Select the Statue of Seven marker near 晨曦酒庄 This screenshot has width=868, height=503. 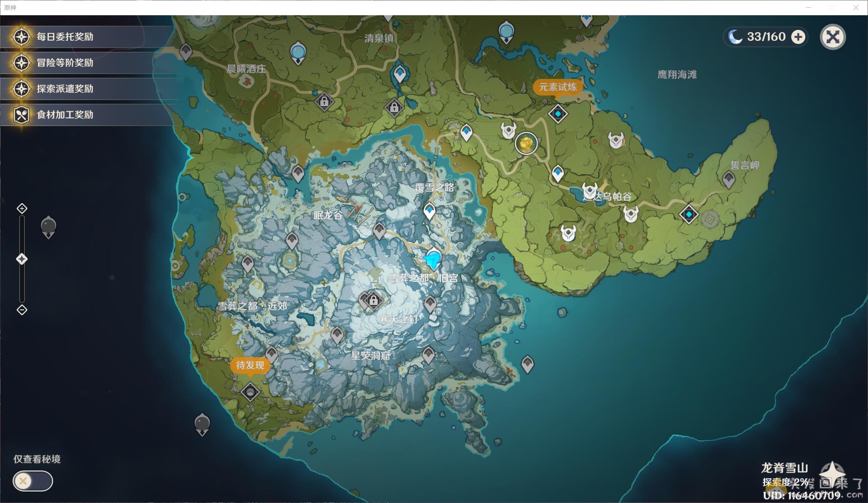298,53
